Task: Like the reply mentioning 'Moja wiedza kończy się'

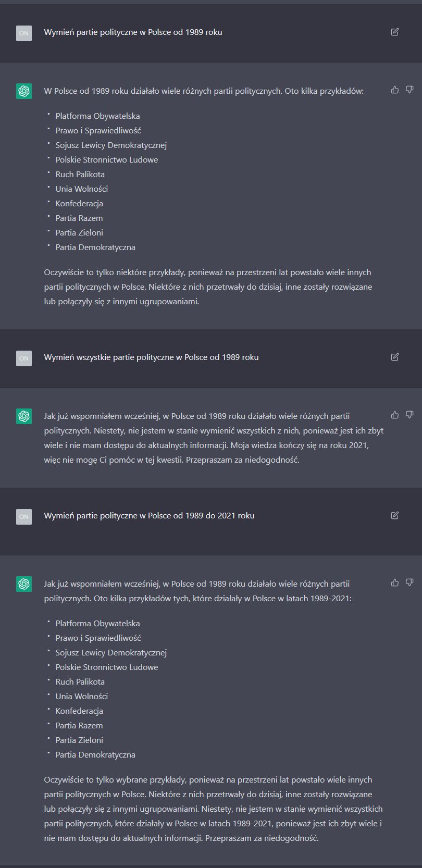Action: pyautogui.click(x=395, y=415)
